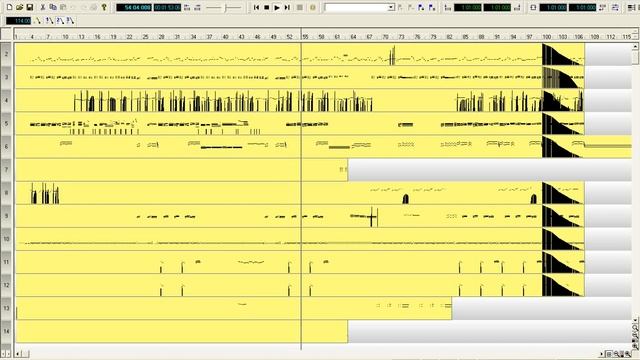Undo the last edit
Screen dimensions: 640x360
pos(73,7)
